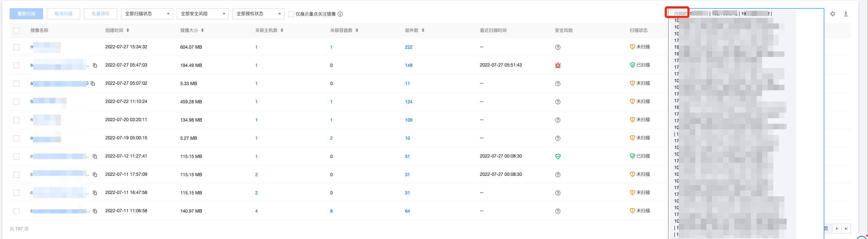The image size is (868, 239).
Task: Tick the select-all checkbox in table header
Action: (x=16, y=30)
